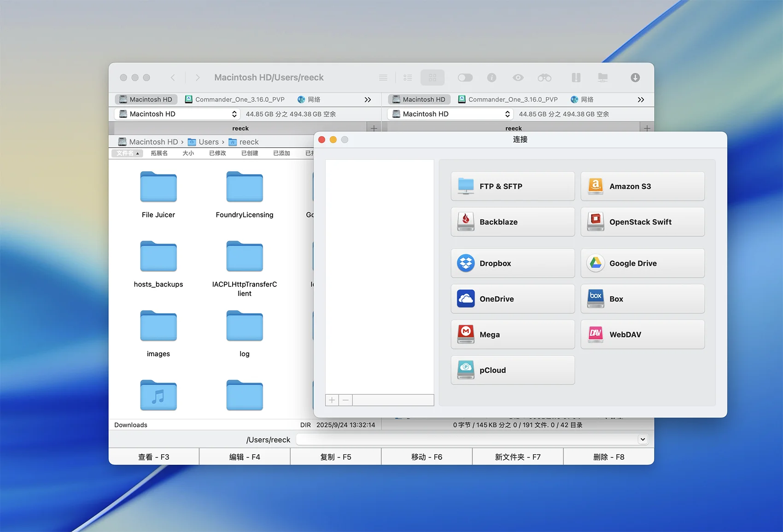Click reeck in breadcrumb path
Screen dimensions: 783x532
tap(244, 142)
